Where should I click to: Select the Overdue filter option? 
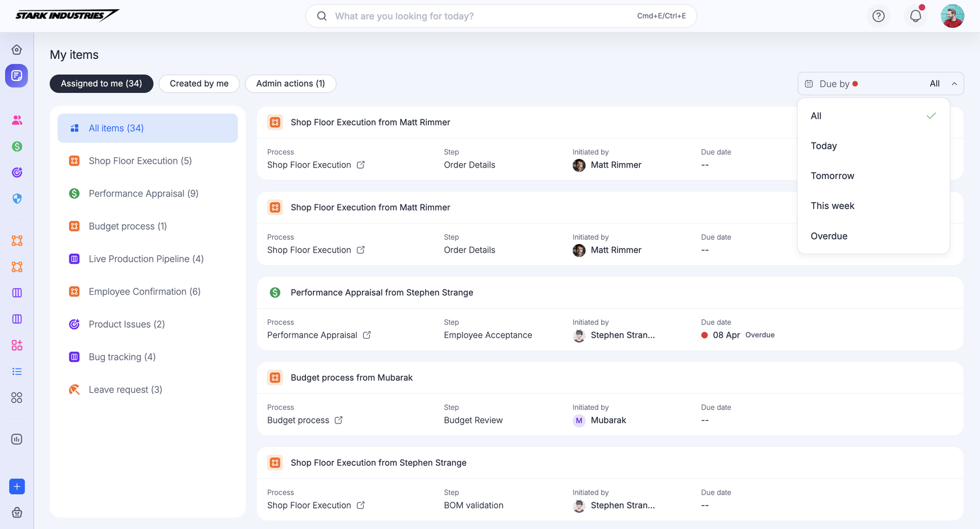[828, 236]
